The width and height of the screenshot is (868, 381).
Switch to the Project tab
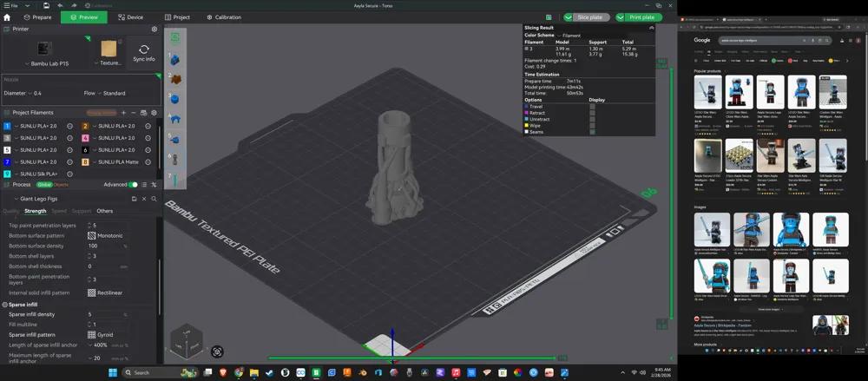tap(178, 17)
